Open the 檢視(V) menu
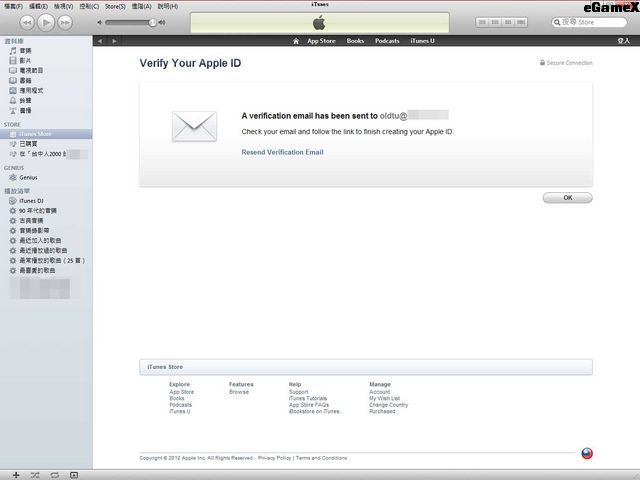The height and width of the screenshot is (480, 640). pos(64,7)
